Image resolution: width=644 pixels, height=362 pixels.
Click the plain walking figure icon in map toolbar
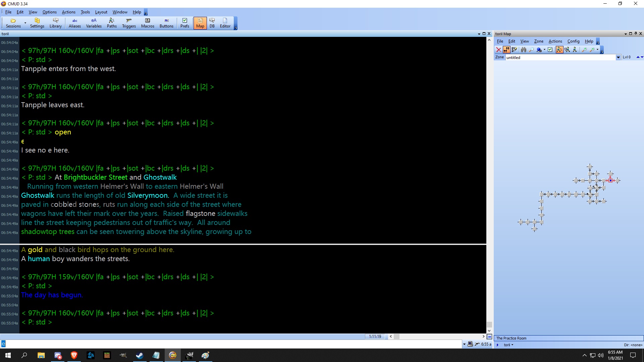click(x=575, y=50)
